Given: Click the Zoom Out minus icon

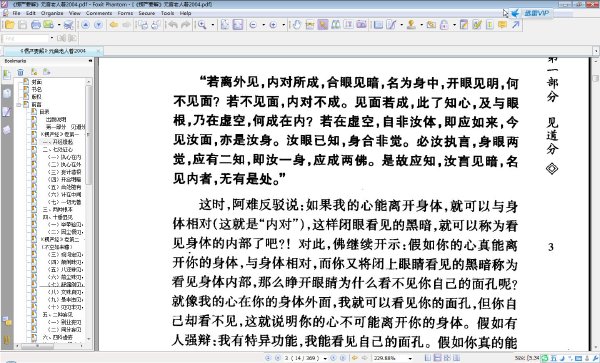Looking at the screenshot, I should point(253,25).
